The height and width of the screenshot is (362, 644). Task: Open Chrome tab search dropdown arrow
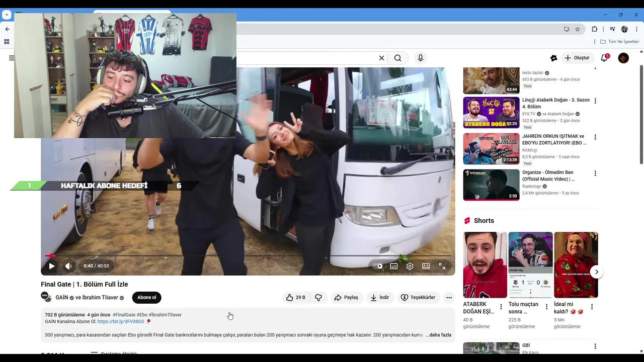pos(7,15)
